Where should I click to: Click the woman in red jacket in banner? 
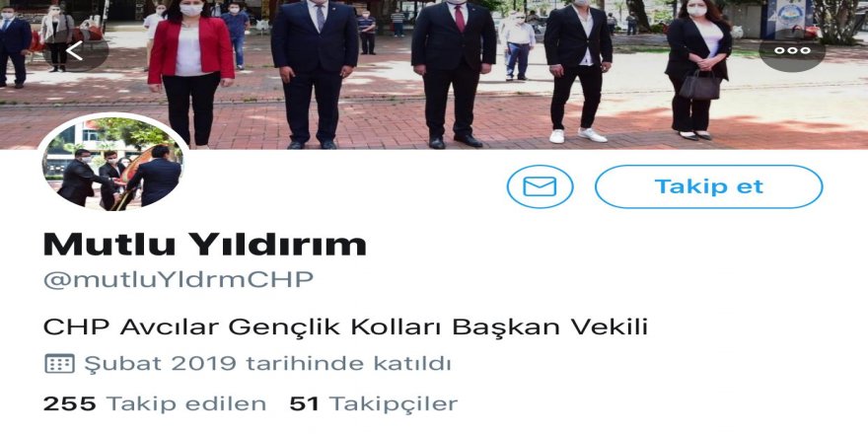[191, 72]
